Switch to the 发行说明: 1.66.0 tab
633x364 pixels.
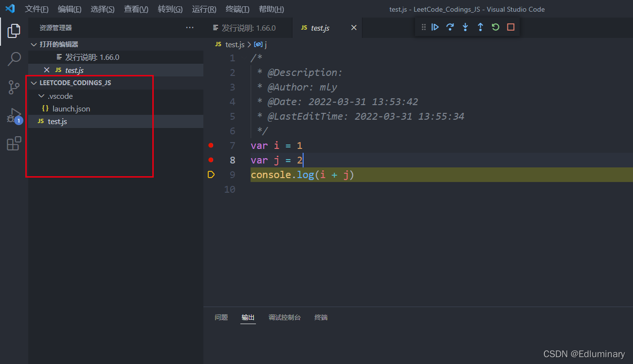coord(248,28)
